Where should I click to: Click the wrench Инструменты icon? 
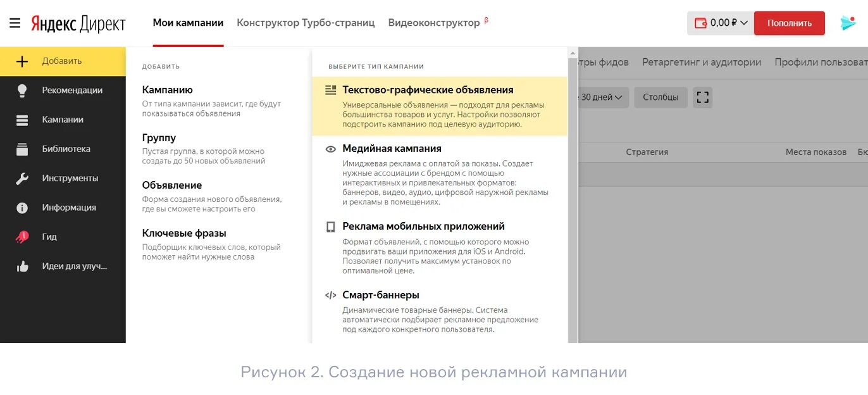(x=22, y=179)
